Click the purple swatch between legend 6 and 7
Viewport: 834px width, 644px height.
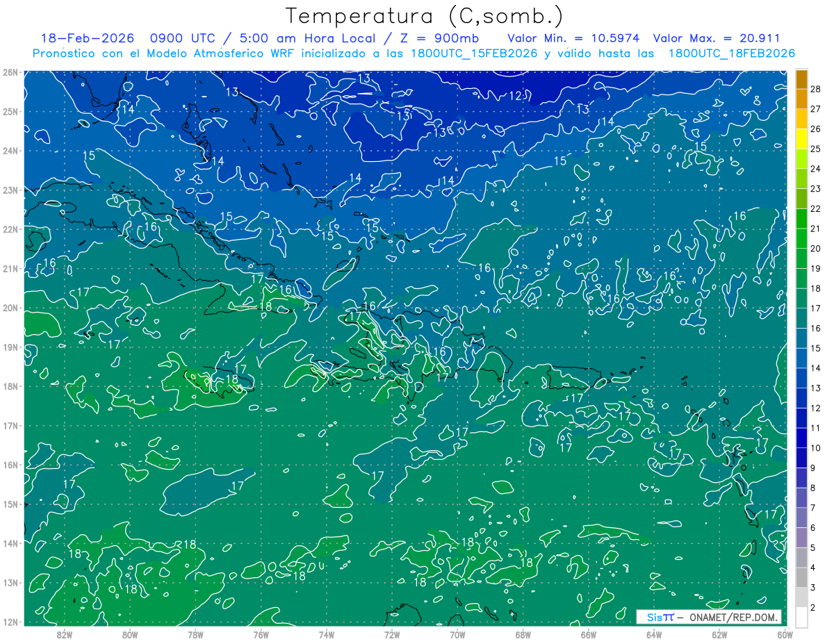[801, 518]
